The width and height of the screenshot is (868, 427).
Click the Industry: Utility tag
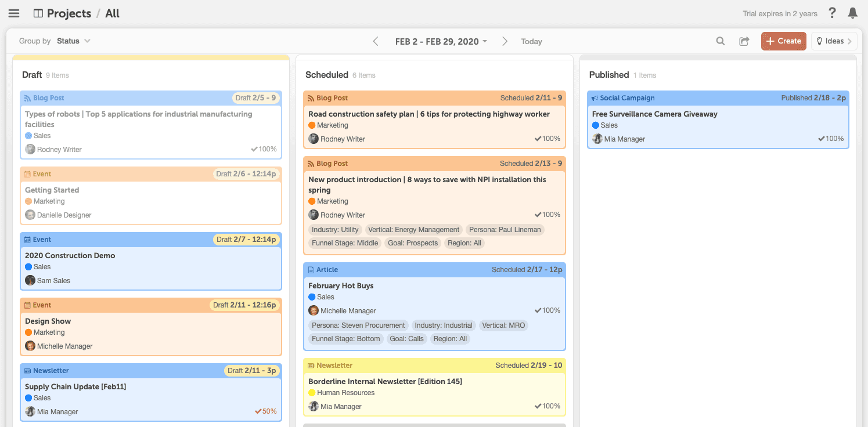[335, 230]
